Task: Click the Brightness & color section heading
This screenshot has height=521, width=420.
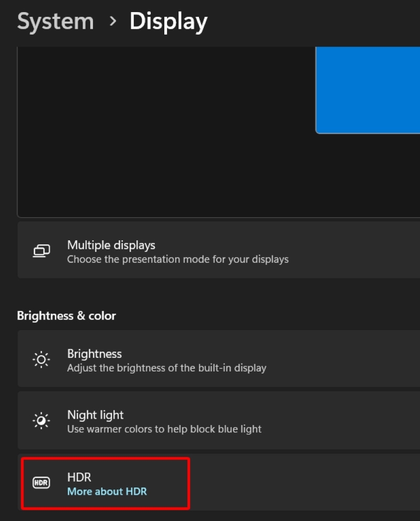Action: 67,316
